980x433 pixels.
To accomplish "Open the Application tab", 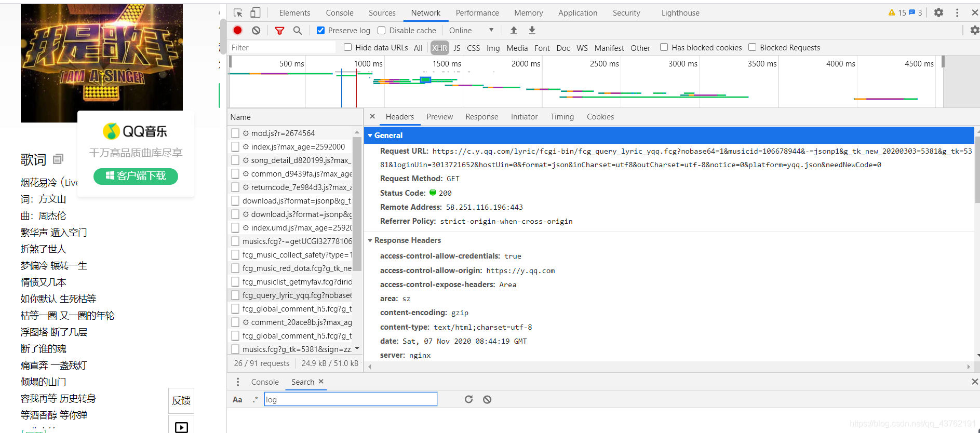I will [578, 13].
